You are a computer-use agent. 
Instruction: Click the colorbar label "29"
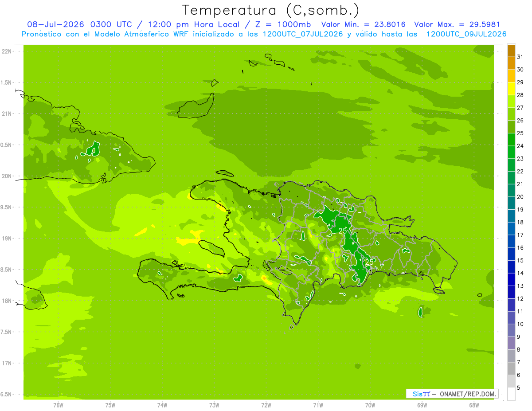[520, 82]
